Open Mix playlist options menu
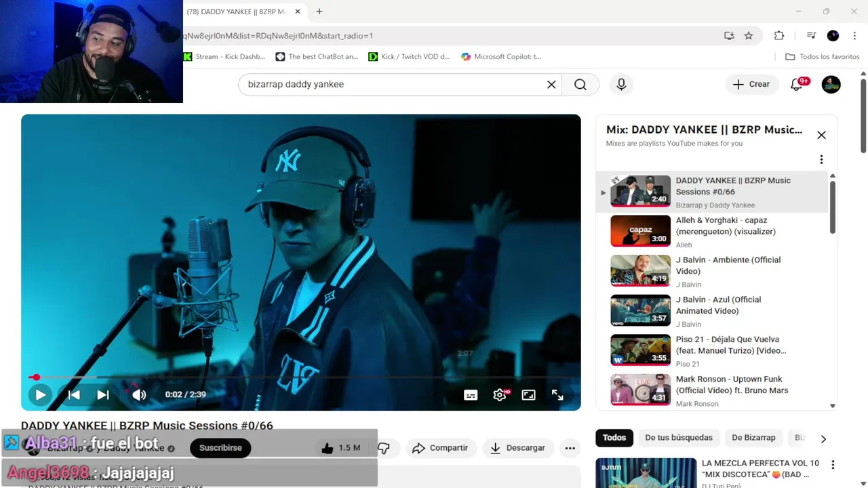 click(x=821, y=159)
